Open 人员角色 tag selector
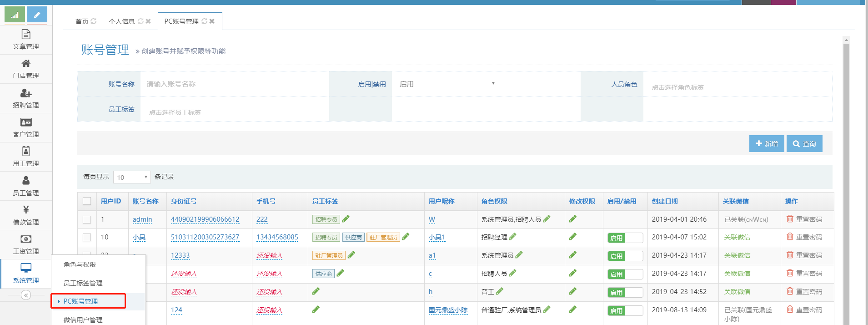868x325 pixels. 737,87
